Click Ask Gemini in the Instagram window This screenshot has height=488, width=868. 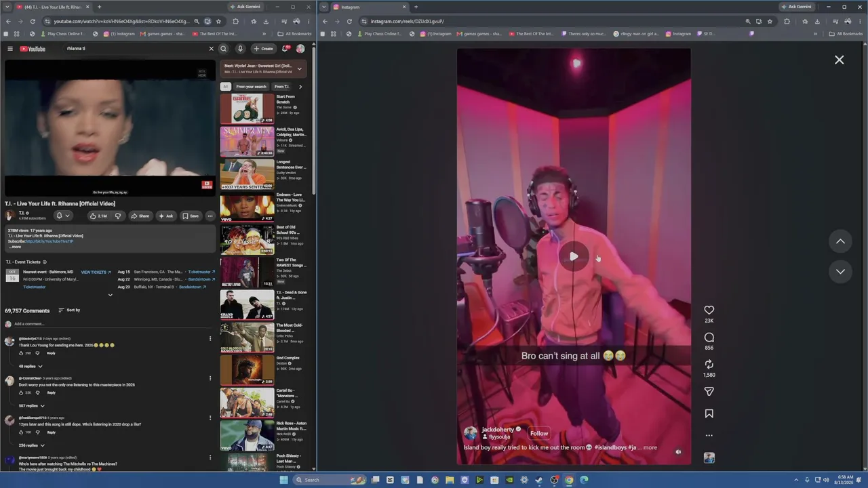click(x=796, y=7)
